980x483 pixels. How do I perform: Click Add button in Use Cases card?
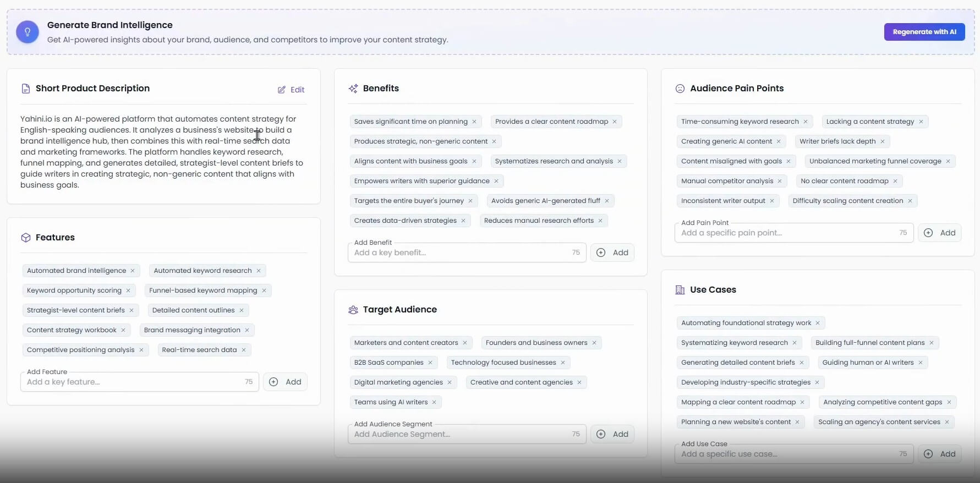940,454
